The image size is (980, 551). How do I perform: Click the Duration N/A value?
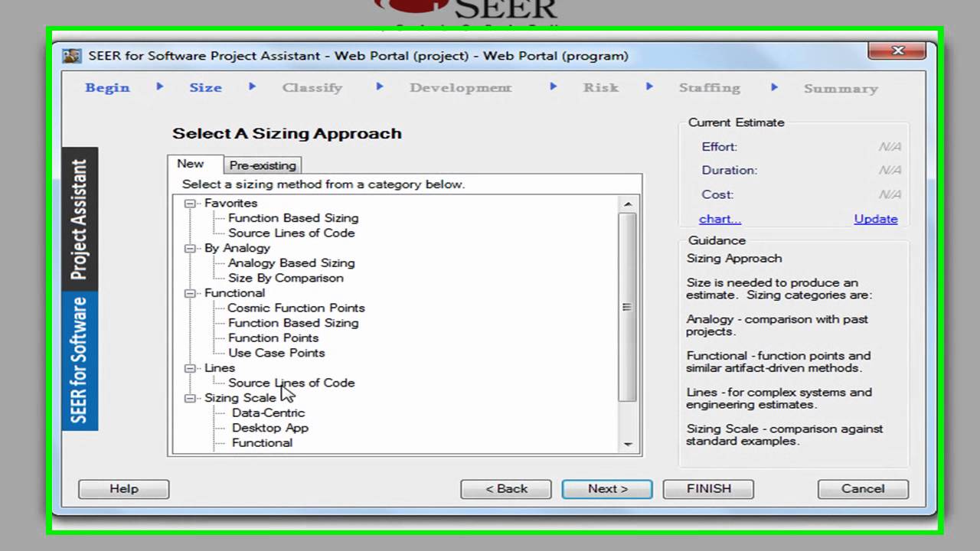pyautogui.click(x=890, y=170)
